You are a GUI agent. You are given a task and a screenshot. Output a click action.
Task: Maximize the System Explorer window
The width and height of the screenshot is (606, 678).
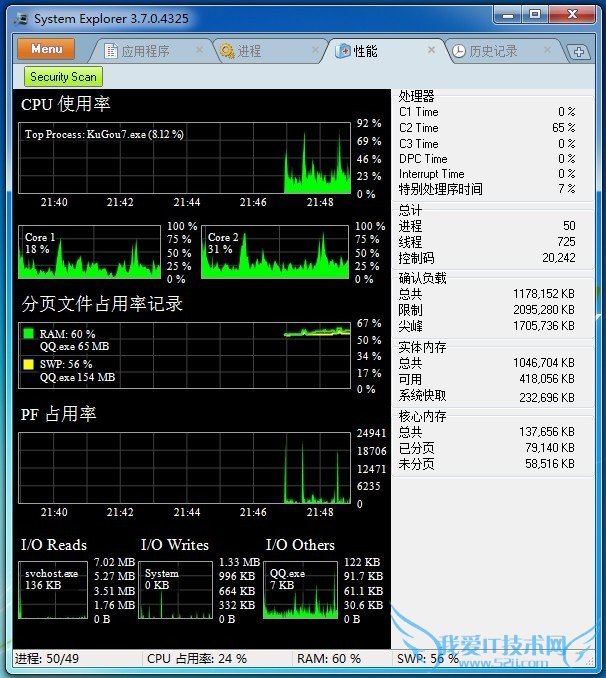[x=535, y=15]
